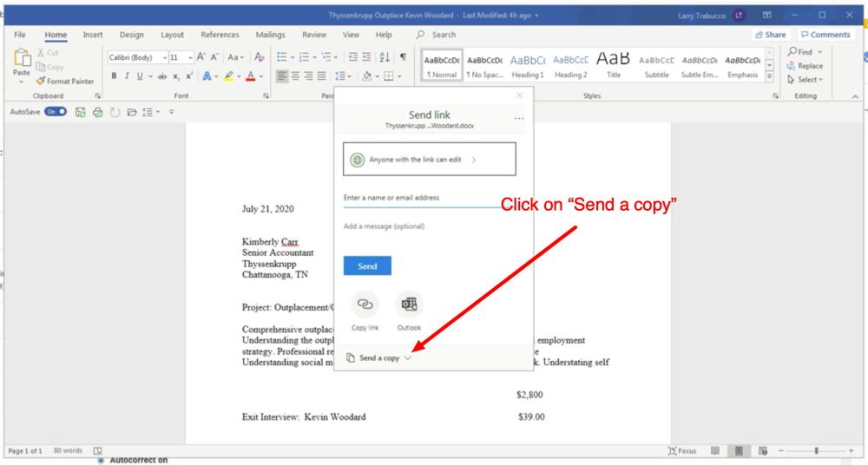Toggle the AutoSave switch
Image resolution: width=868 pixels, height=465 pixels.
click(x=56, y=112)
